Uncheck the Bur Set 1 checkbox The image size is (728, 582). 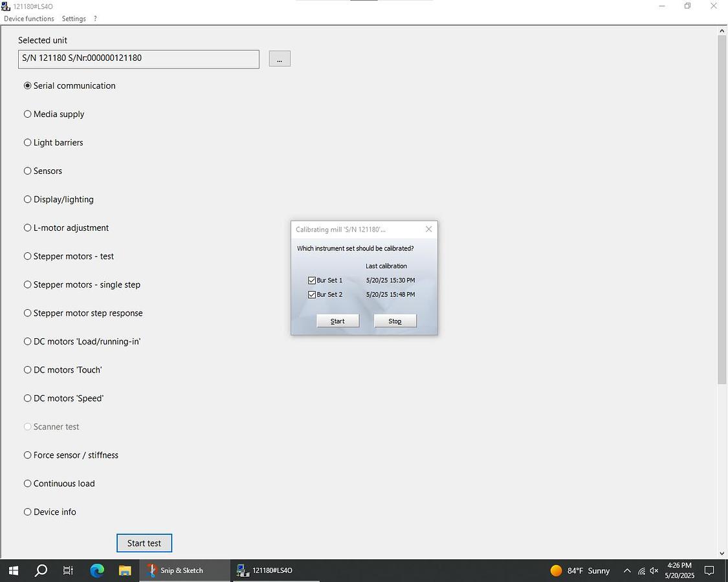click(312, 281)
